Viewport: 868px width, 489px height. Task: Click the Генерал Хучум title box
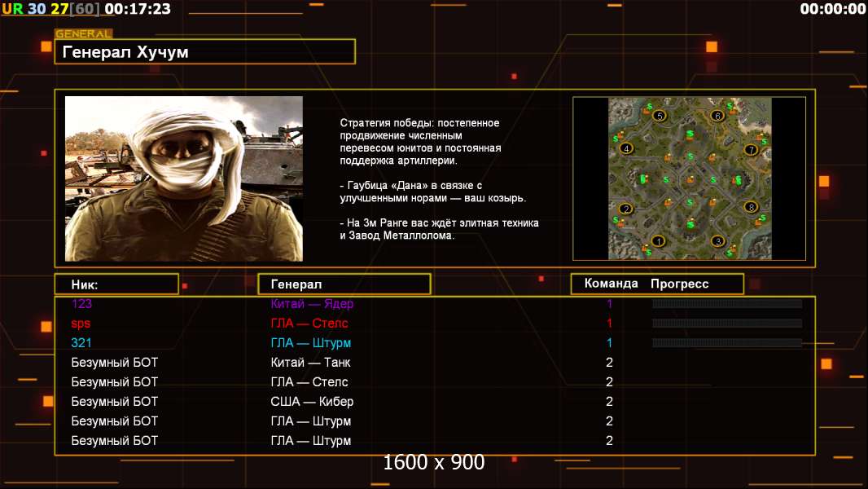(204, 52)
